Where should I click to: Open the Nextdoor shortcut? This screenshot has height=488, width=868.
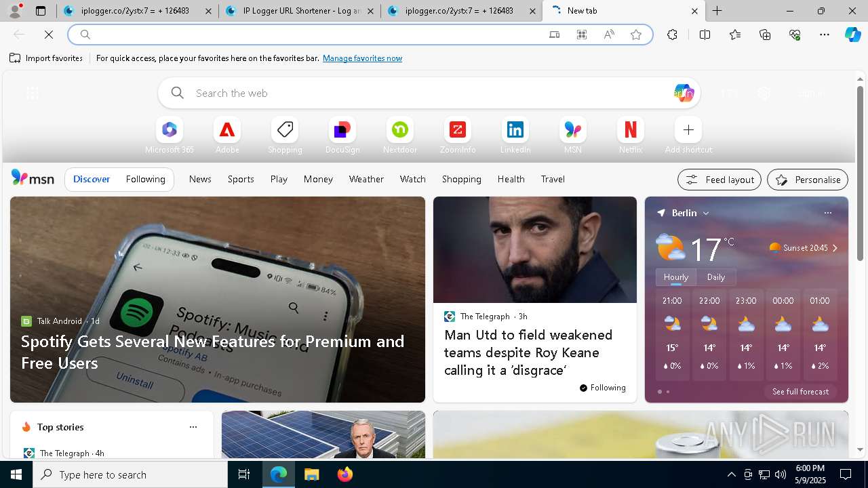(400, 136)
